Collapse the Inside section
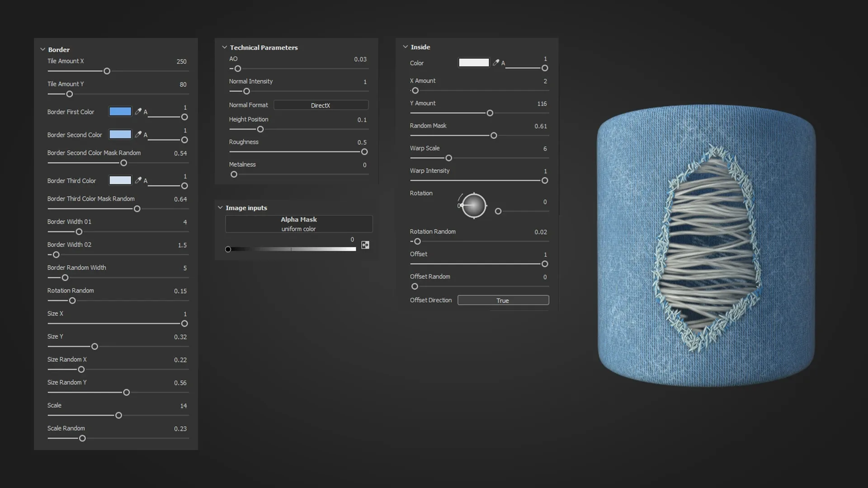 (406, 47)
